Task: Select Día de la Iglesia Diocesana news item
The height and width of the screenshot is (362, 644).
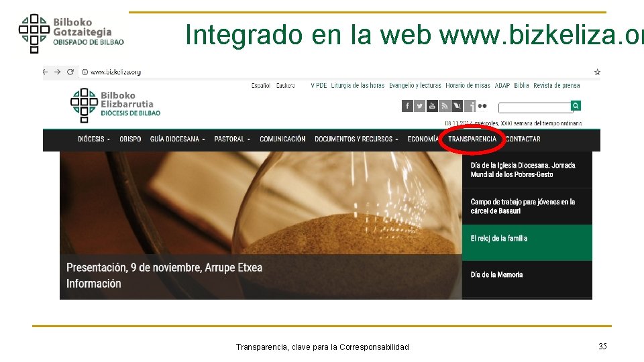Action: [527, 170]
